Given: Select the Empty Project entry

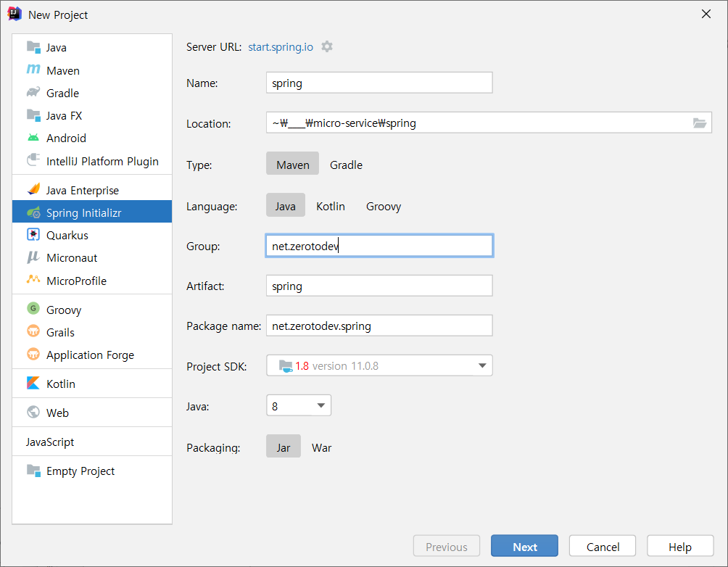Looking at the screenshot, I should coord(92,471).
